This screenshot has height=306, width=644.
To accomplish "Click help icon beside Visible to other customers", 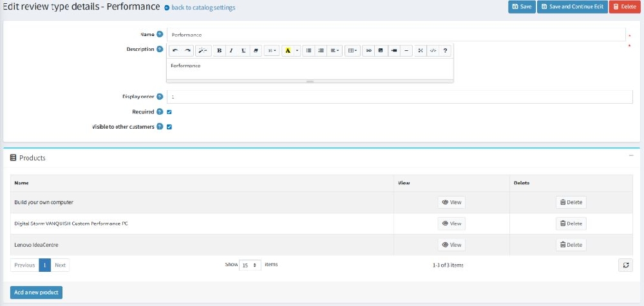I will [x=160, y=126].
